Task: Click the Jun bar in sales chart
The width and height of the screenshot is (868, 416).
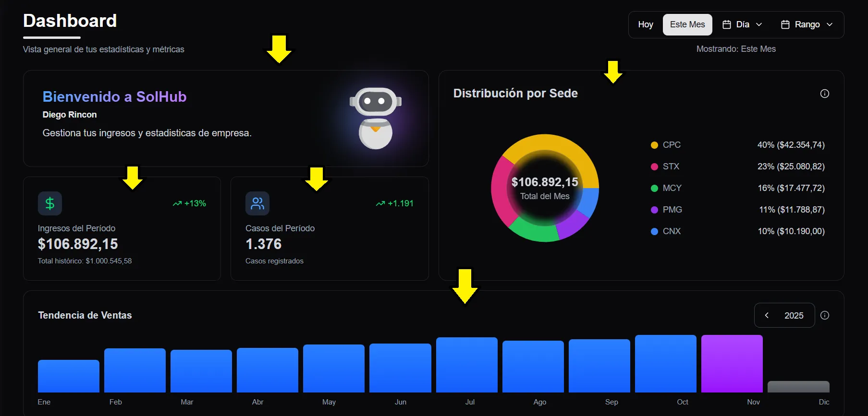Action: pyautogui.click(x=400, y=368)
